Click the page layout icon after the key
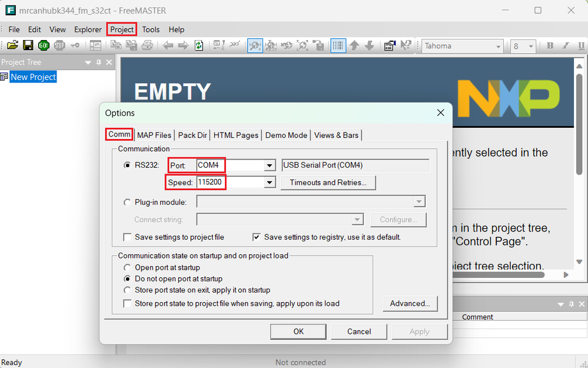 coord(95,45)
